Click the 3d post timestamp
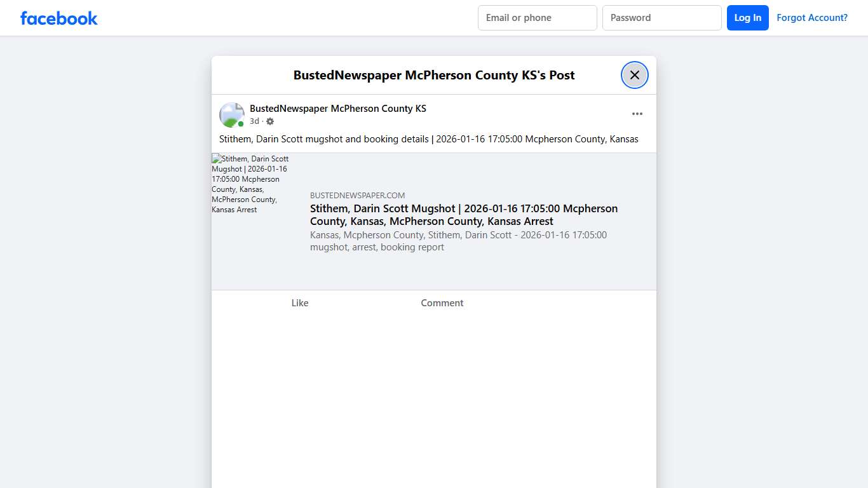The image size is (868, 488). (254, 121)
